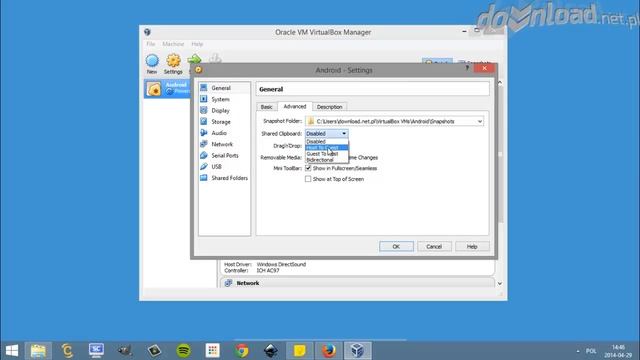Switch to the Basic tab
Screen dimensions: 640x360
click(267, 107)
